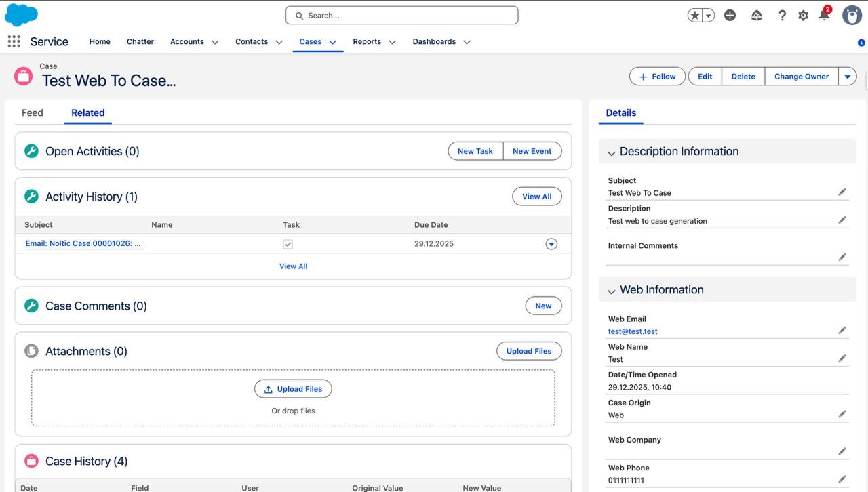The width and height of the screenshot is (868, 492).
Task: Edit the Description field pencil icon
Action: (842, 220)
